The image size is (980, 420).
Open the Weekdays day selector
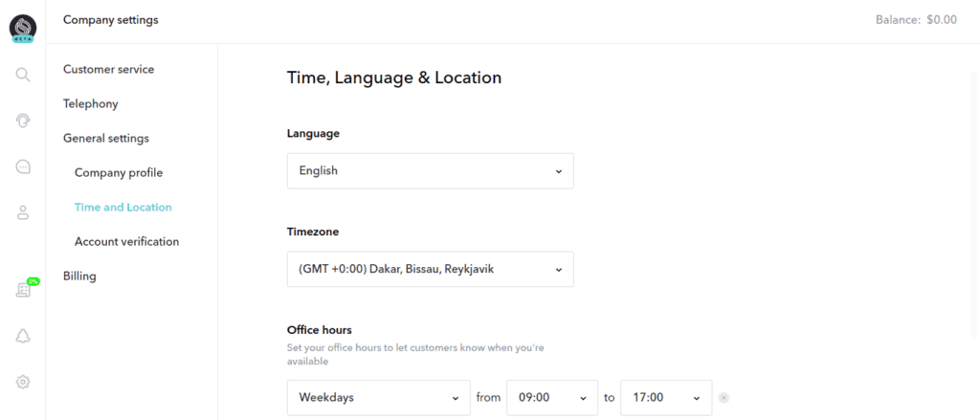(x=378, y=397)
